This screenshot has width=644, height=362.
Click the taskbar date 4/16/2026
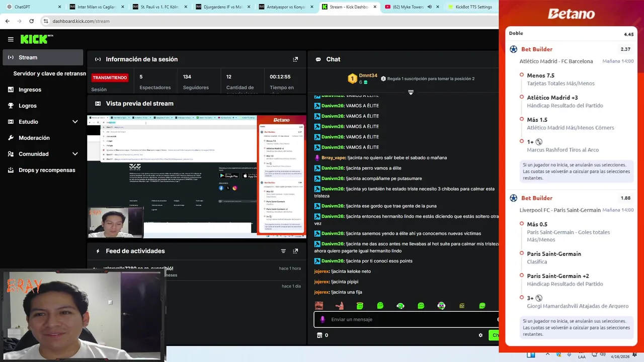621,356
